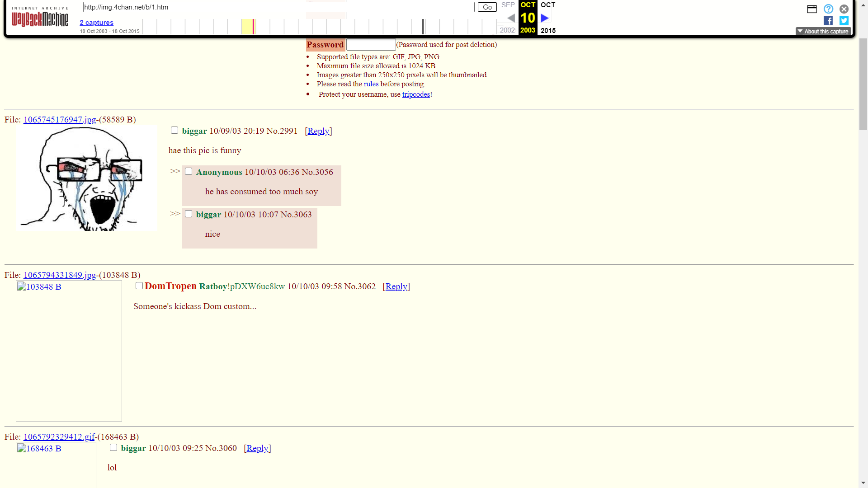
Task: Close the Wayback toolbar
Action: (x=844, y=9)
